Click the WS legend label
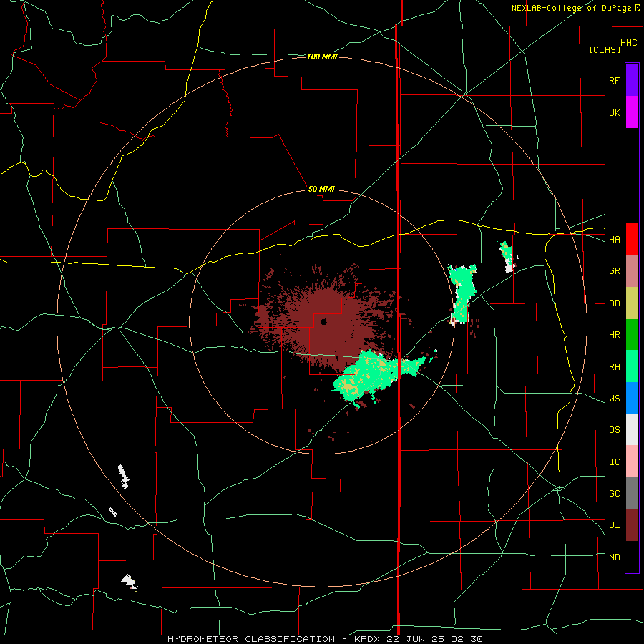This screenshot has height=644, width=644. click(614, 399)
